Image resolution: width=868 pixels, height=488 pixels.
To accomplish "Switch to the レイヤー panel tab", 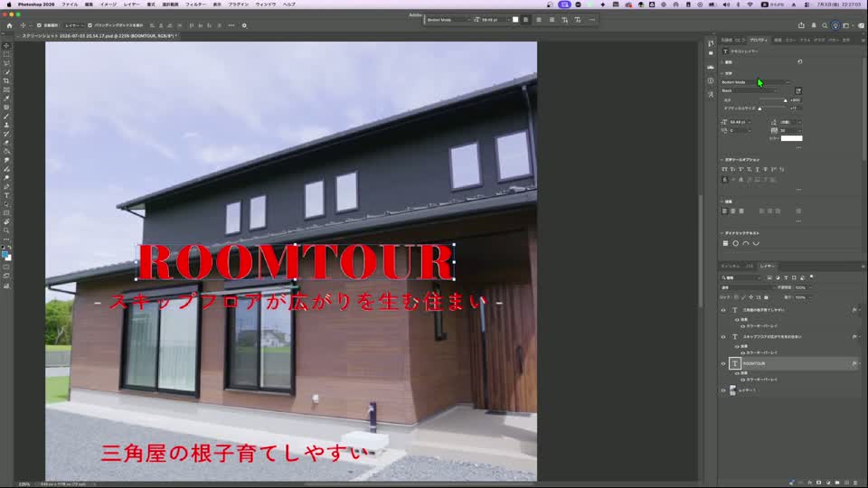I will click(767, 266).
